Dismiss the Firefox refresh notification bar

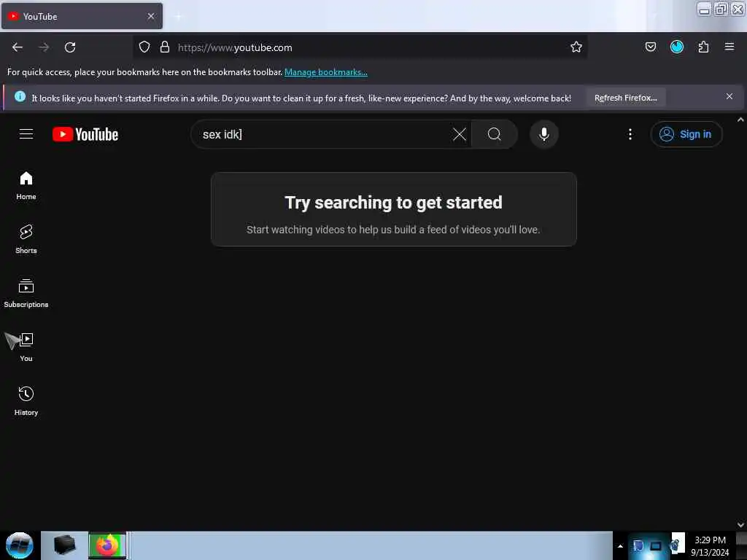point(729,97)
